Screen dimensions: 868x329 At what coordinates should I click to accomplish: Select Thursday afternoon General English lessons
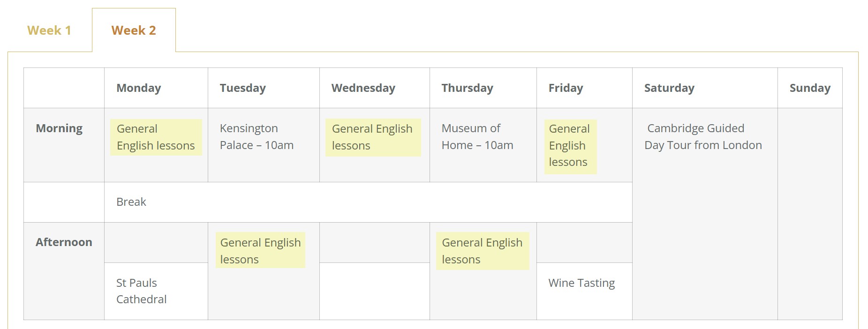click(x=483, y=251)
